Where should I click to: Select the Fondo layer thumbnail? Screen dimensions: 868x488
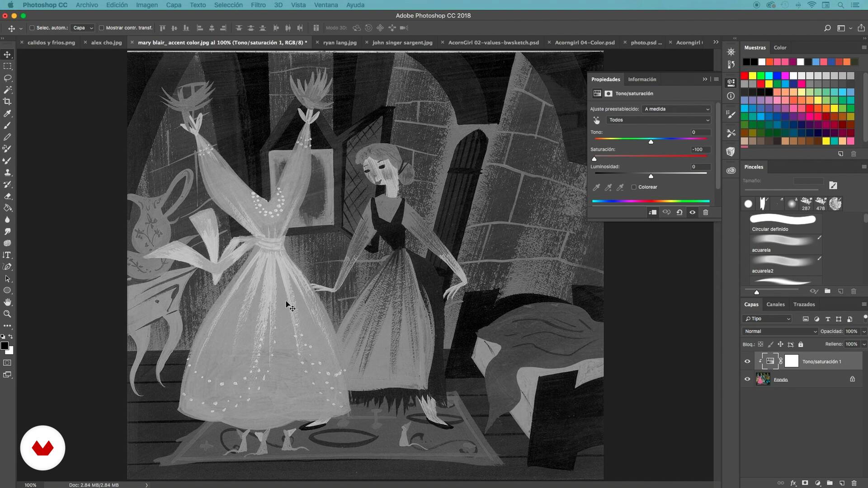(x=763, y=379)
